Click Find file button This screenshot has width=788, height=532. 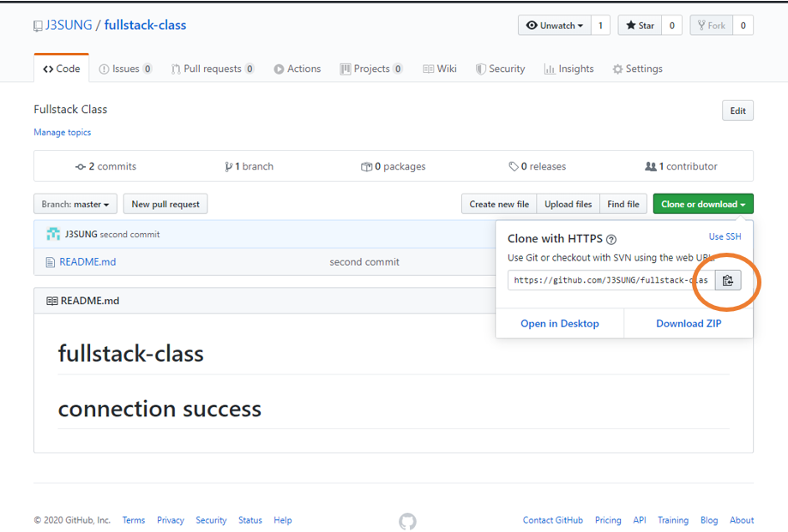click(x=623, y=204)
